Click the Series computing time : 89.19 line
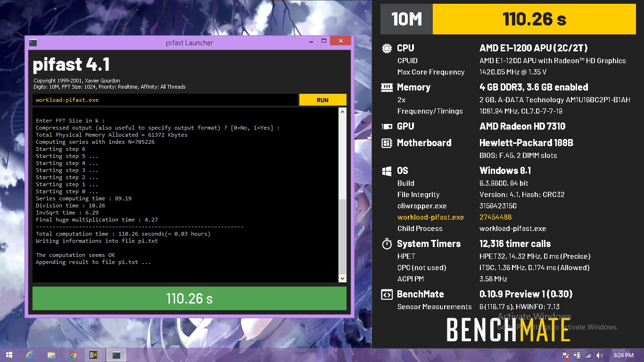 [83, 198]
